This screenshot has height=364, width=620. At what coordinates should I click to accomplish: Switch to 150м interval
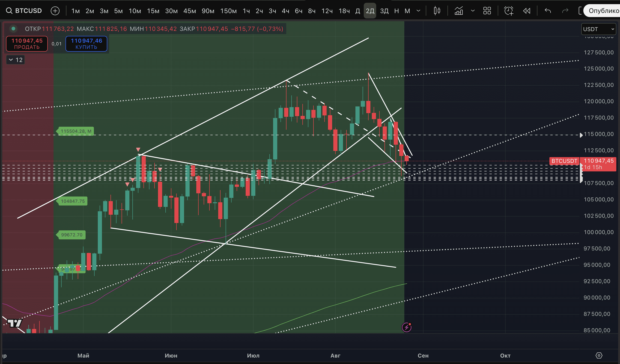tap(228, 11)
